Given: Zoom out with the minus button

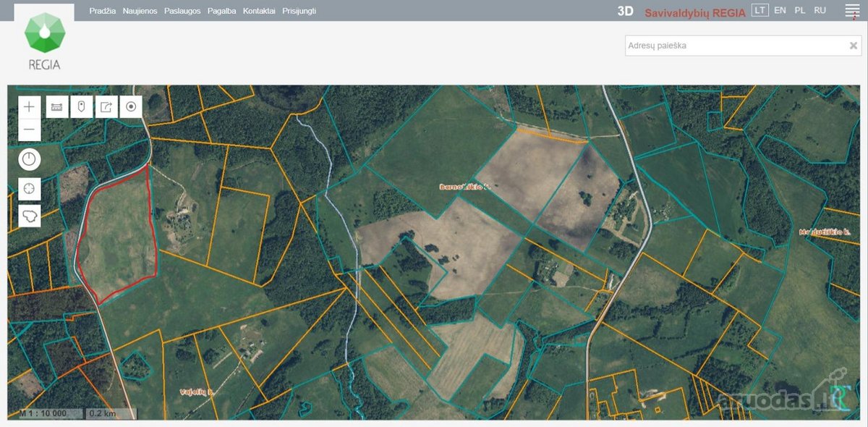Looking at the screenshot, I should click(x=29, y=130).
